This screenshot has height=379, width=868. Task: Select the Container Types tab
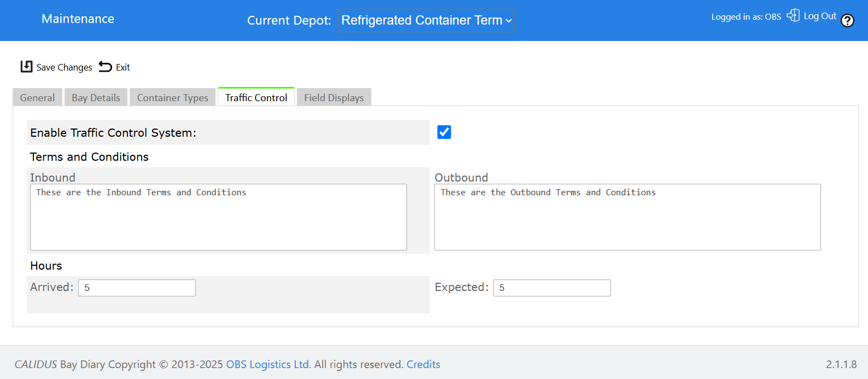click(172, 97)
